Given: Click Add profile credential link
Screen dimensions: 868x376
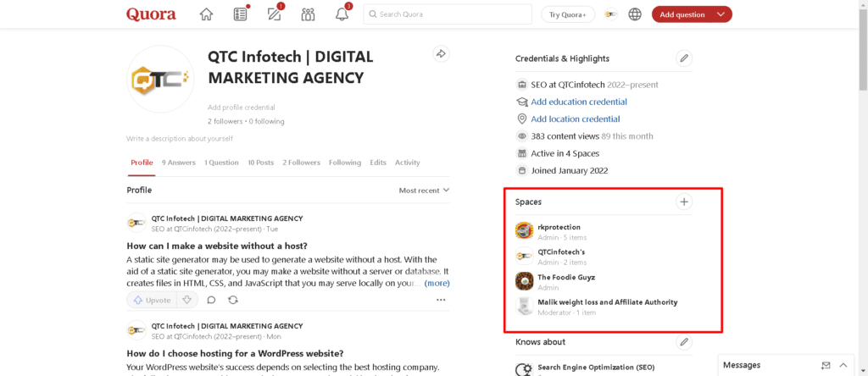Looking at the screenshot, I should click(242, 108).
